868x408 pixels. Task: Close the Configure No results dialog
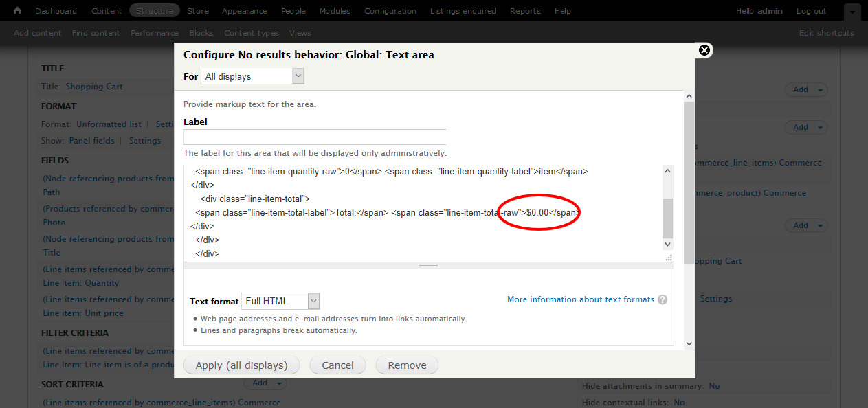point(704,50)
